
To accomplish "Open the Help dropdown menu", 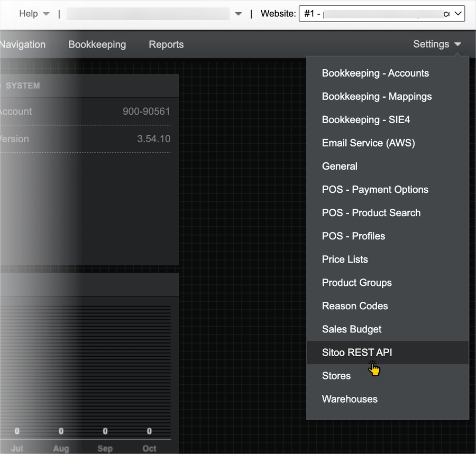I will point(34,14).
